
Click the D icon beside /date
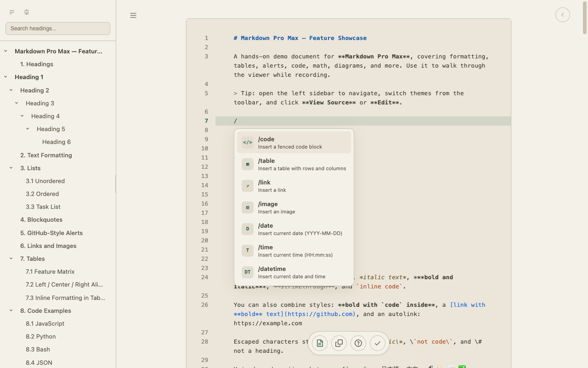(x=248, y=229)
